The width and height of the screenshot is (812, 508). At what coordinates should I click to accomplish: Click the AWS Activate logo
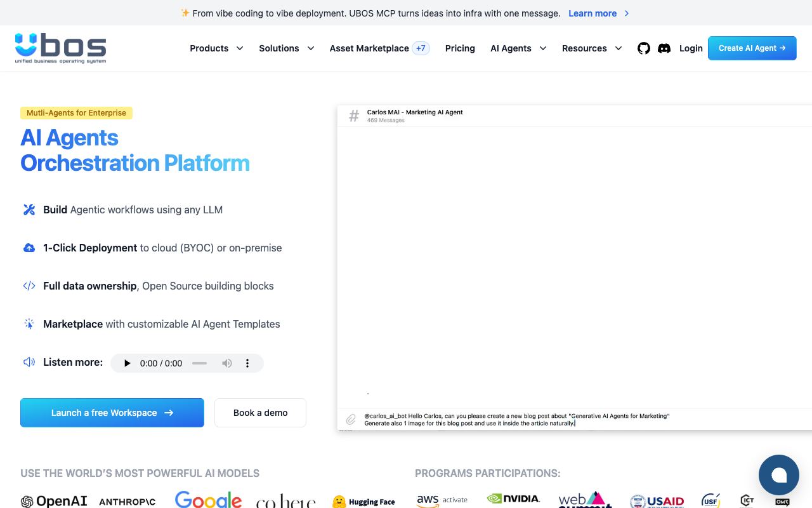point(442,500)
